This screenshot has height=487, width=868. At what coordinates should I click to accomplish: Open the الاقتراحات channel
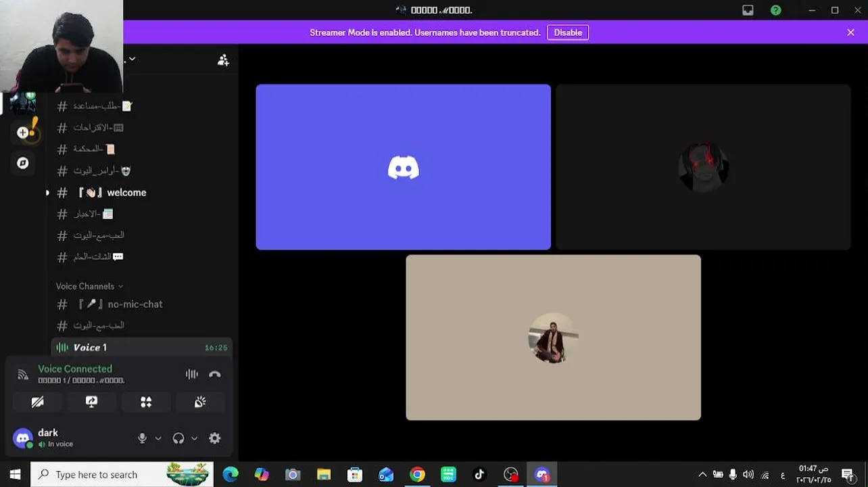click(x=142, y=128)
